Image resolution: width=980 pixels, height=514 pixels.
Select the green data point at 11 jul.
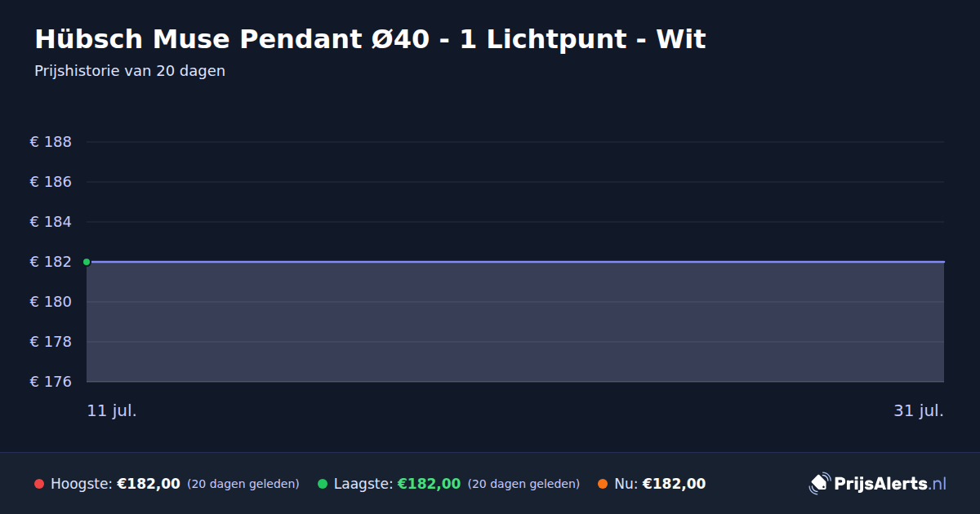(x=87, y=262)
